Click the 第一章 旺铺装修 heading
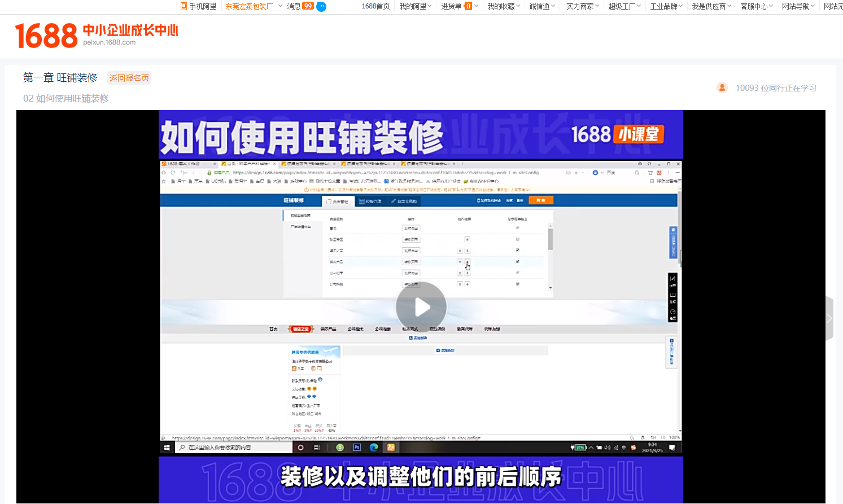This screenshot has height=504, width=843. pyautogui.click(x=60, y=77)
